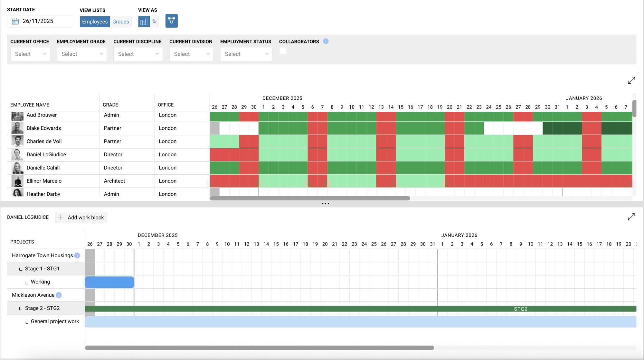This screenshot has height=360, width=644.
Task: Open the Employment Grade dropdown
Action: (x=82, y=54)
